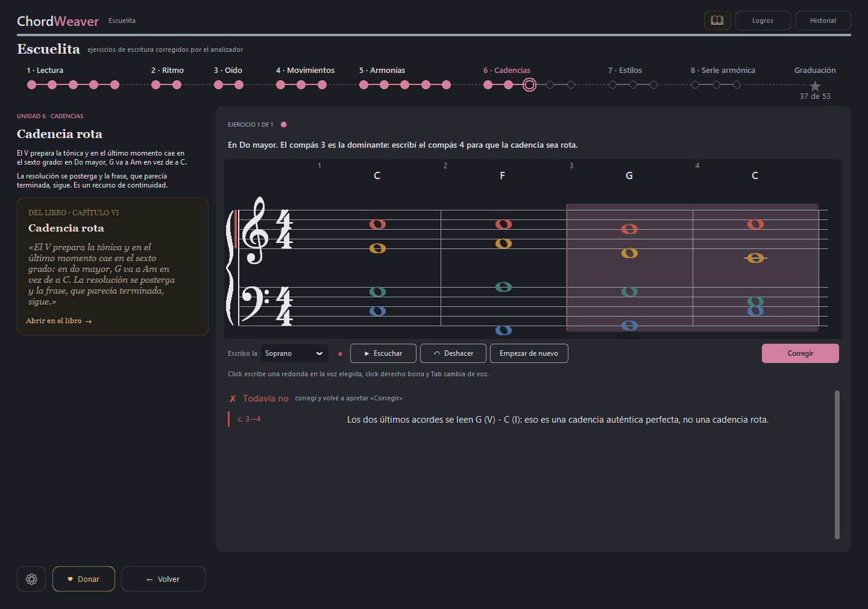Jump to unit 7 · Estilos
The image size is (868, 609).
tap(625, 71)
